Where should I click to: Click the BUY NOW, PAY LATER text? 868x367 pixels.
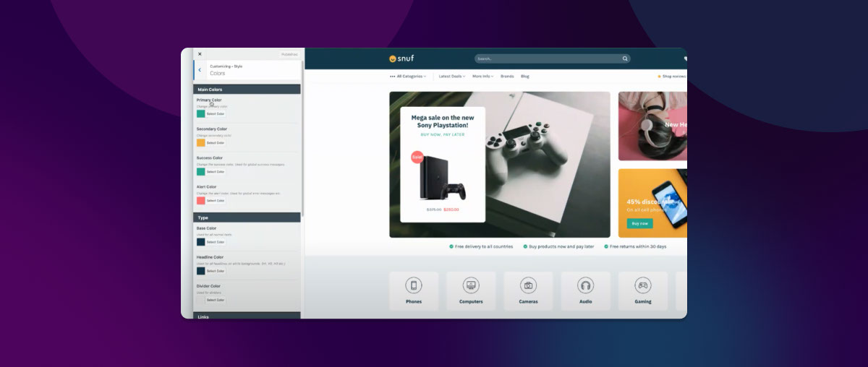point(443,134)
